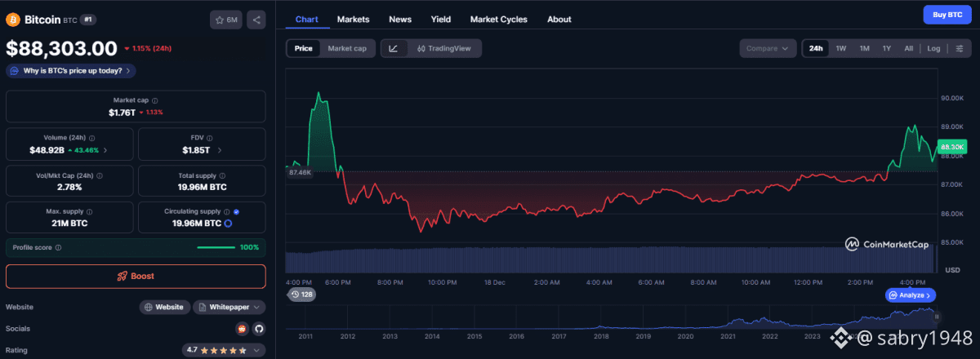Image resolution: width=980 pixels, height=359 pixels.
Task: Click 'Why is BTC's price up today?'
Action: (x=72, y=71)
